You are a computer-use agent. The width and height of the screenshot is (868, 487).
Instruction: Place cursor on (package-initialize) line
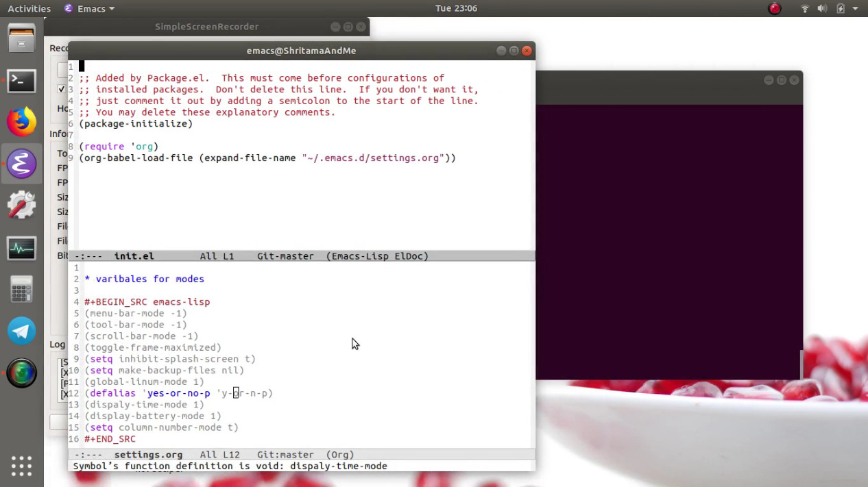(x=136, y=124)
